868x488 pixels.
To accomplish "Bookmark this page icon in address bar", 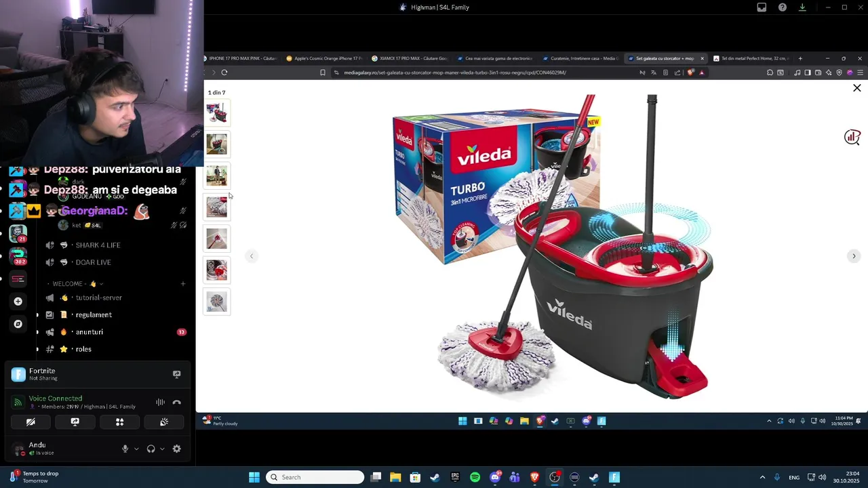I will click(323, 73).
